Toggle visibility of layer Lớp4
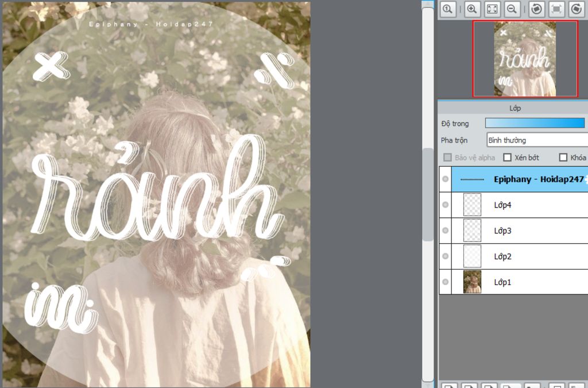Viewport: 588px width, 388px height. (x=445, y=205)
